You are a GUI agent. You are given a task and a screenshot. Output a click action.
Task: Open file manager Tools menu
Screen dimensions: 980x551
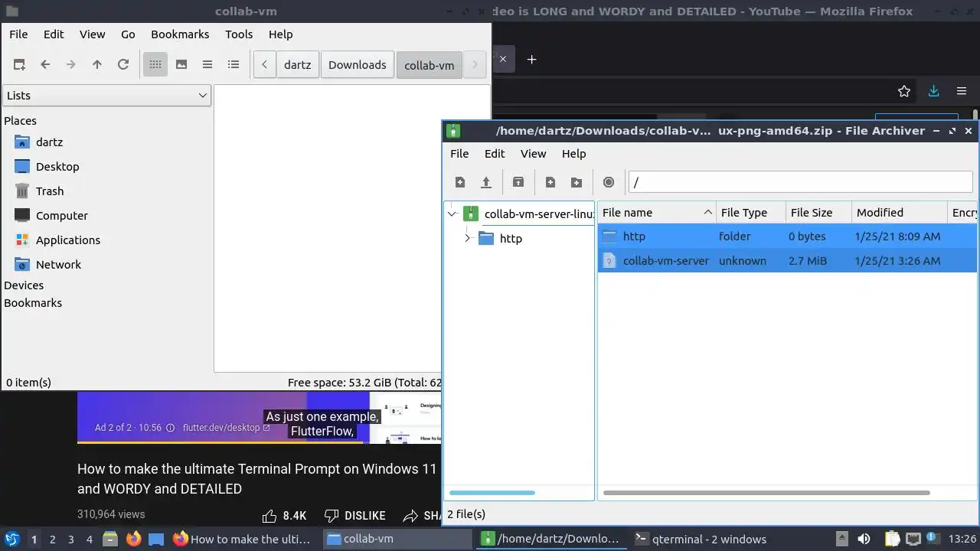pos(239,34)
